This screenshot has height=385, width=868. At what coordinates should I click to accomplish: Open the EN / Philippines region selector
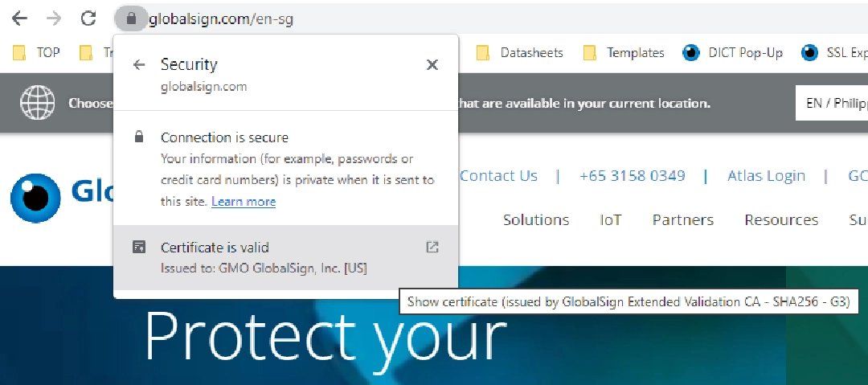(x=832, y=104)
